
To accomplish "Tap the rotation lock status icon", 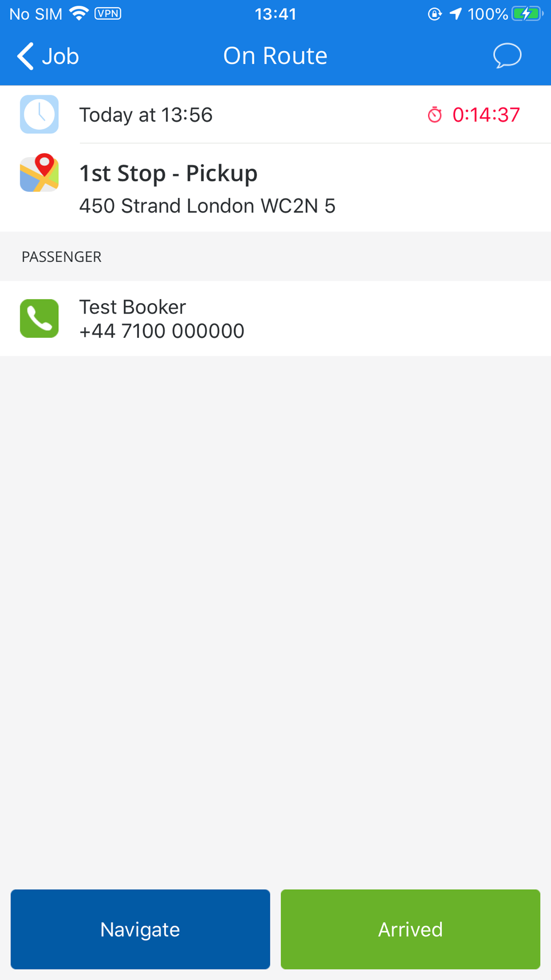I will click(435, 14).
